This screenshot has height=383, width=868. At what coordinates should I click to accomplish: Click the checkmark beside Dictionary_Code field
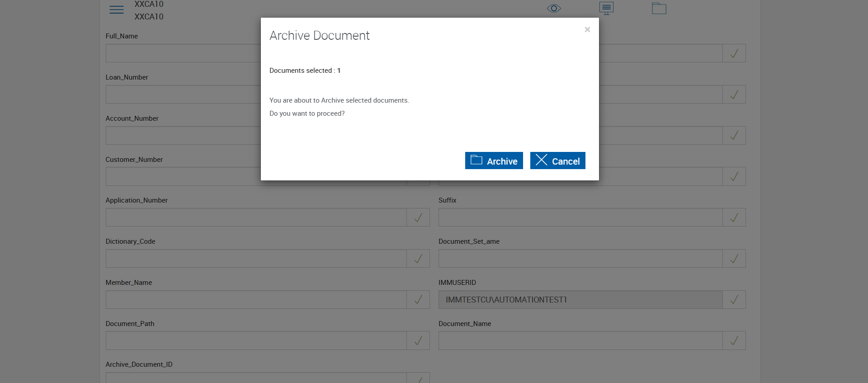point(418,259)
